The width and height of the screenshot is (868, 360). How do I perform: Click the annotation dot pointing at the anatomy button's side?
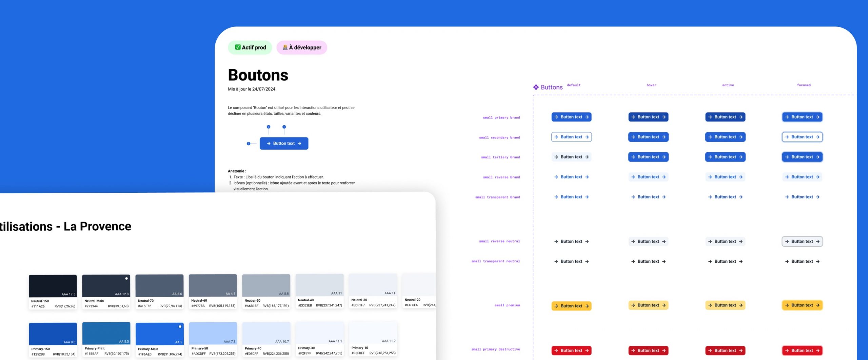coord(249,144)
